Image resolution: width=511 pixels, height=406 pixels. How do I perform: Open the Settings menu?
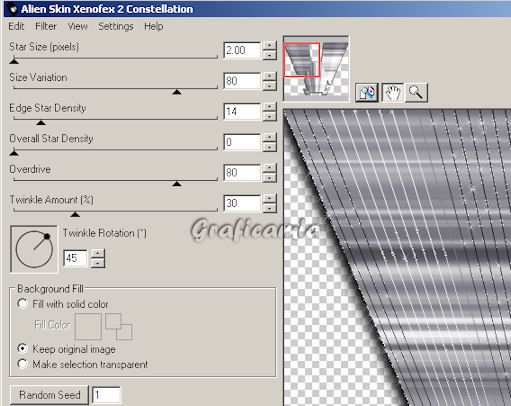(x=116, y=26)
